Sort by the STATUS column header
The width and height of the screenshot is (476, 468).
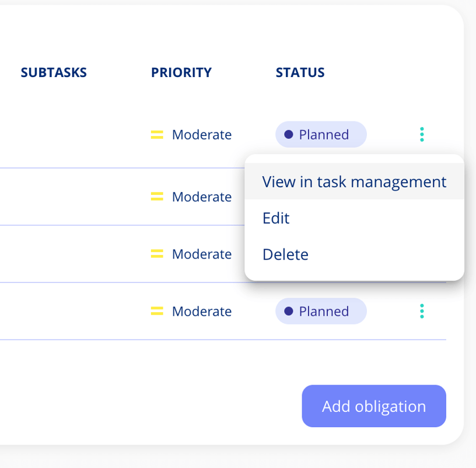click(x=300, y=72)
